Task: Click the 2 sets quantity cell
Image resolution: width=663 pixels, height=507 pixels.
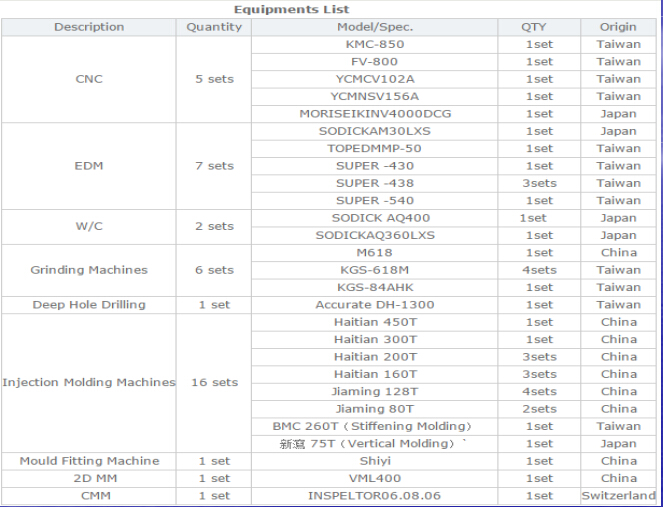Action: point(214,226)
